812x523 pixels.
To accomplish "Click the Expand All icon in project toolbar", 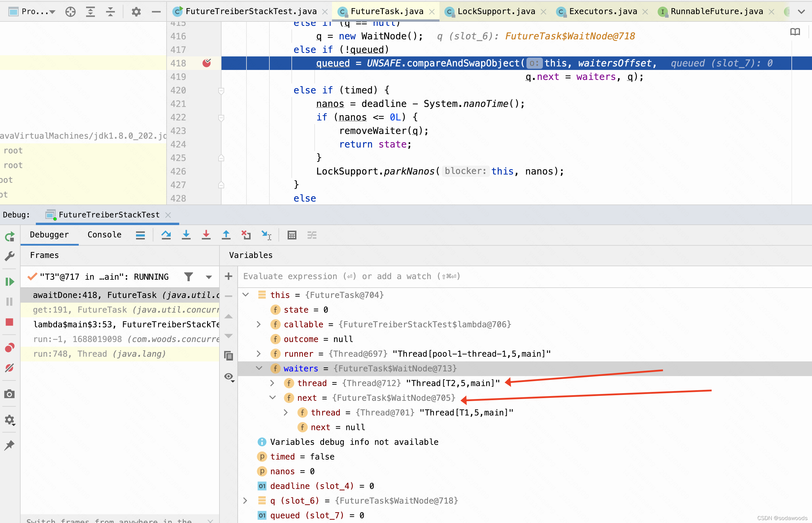I will tap(90, 11).
